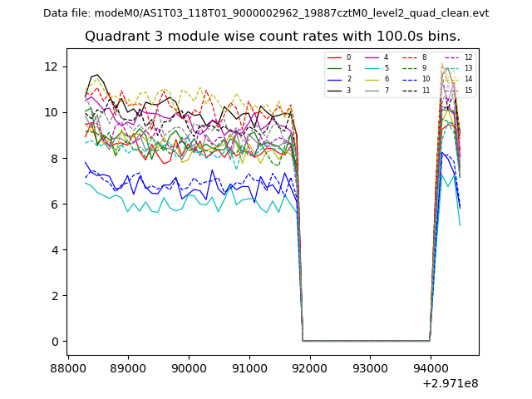Click the x-axis tick label 90000
532x399 pixels.
point(188,367)
